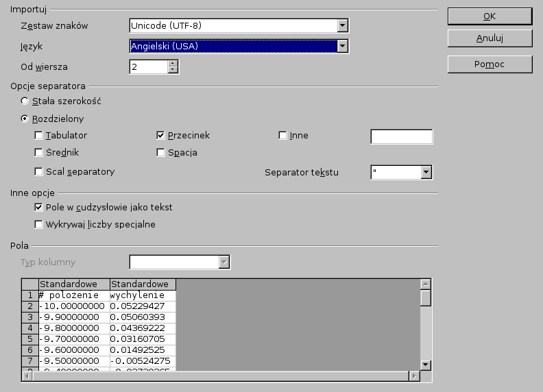
Task: Tick the Spacja checkbox
Action: pyautogui.click(x=161, y=153)
